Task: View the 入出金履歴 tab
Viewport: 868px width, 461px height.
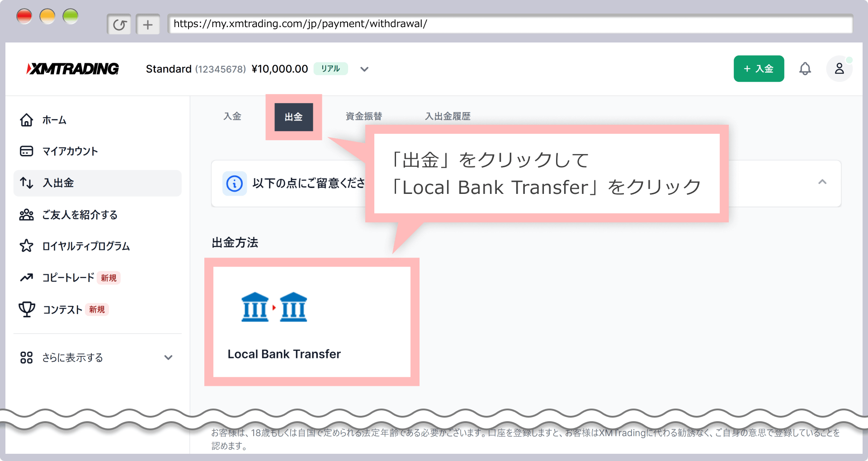Action: click(x=448, y=117)
